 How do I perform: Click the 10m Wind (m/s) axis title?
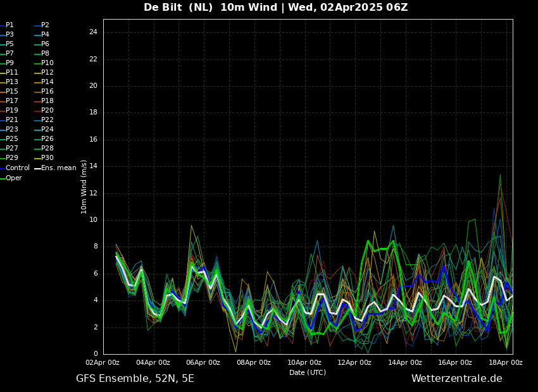point(84,187)
